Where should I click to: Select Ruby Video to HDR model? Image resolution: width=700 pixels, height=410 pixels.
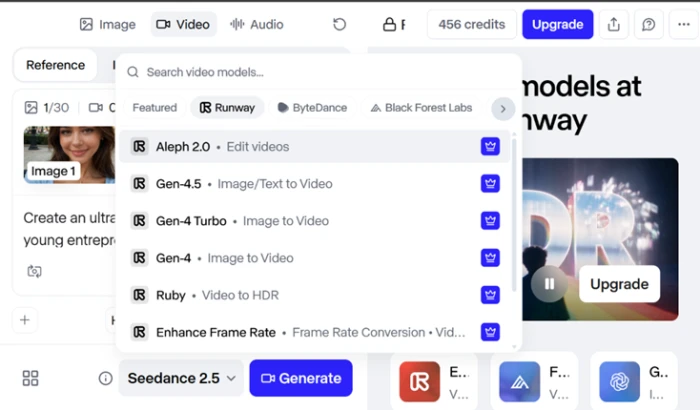pyautogui.click(x=314, y=295)
